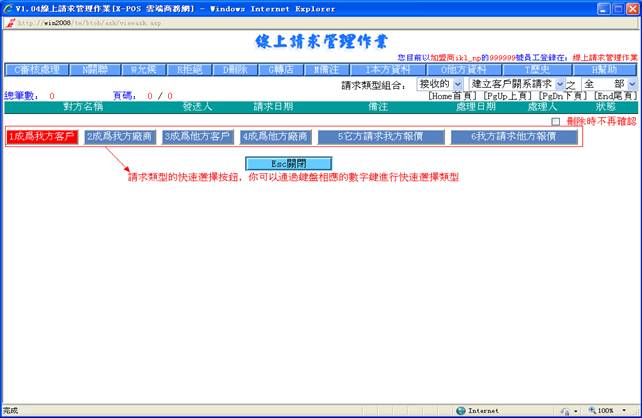This screenshot has width=642, height=418.
Task: Select the 1成為我方客戶 request type
Action: [41, 136]
